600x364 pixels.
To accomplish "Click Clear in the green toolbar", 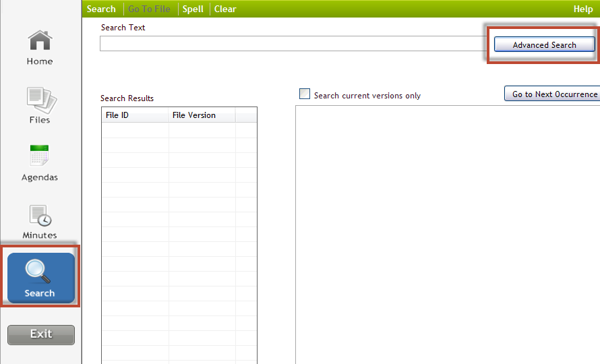I will pyautogui.click(x=225, y=9).
